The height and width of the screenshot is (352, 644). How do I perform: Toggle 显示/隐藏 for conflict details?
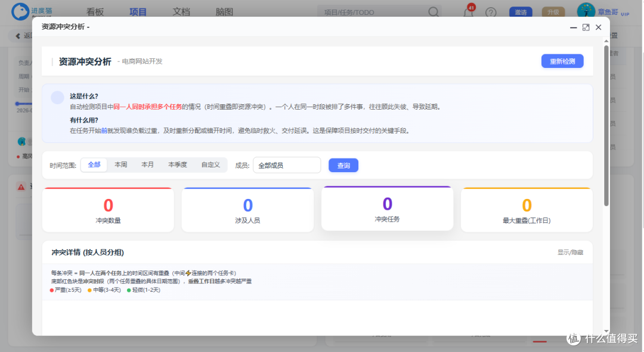point(570,253)
